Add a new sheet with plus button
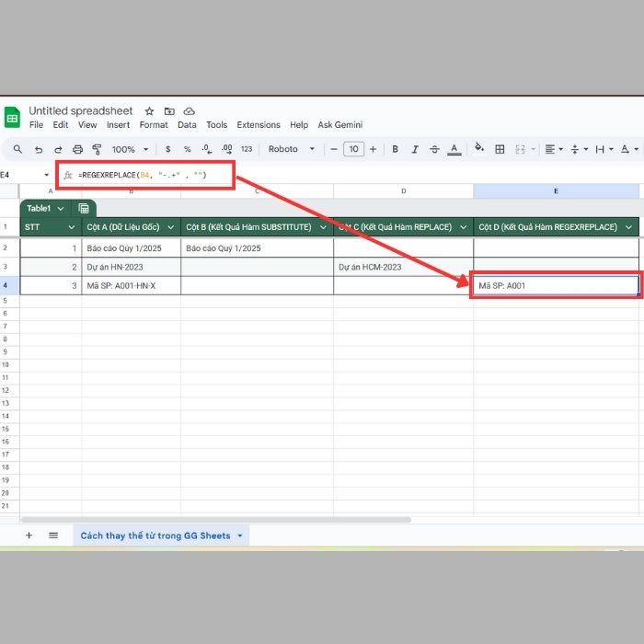Screen dimensions: 644x644 29,535
